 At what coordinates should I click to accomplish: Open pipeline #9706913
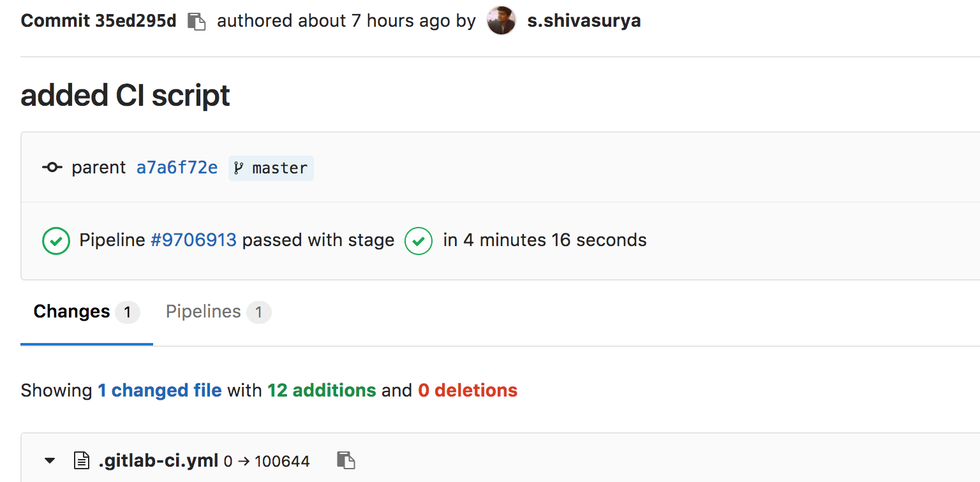[x=193, y=240]
